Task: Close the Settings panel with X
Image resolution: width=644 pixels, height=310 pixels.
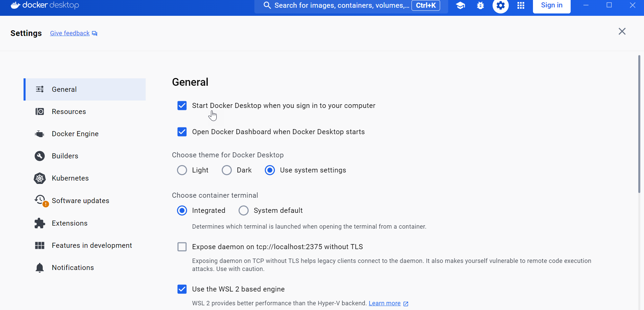Action: point(622,31)
